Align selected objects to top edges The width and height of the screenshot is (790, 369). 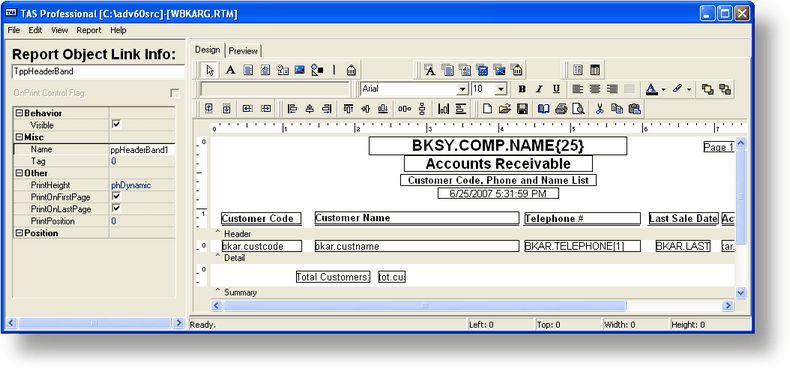[348, 108]
